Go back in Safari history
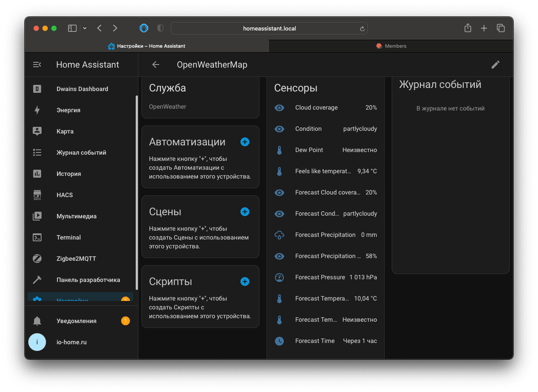Viewport: 538px width, 392px height. click(x=99, y=28)
